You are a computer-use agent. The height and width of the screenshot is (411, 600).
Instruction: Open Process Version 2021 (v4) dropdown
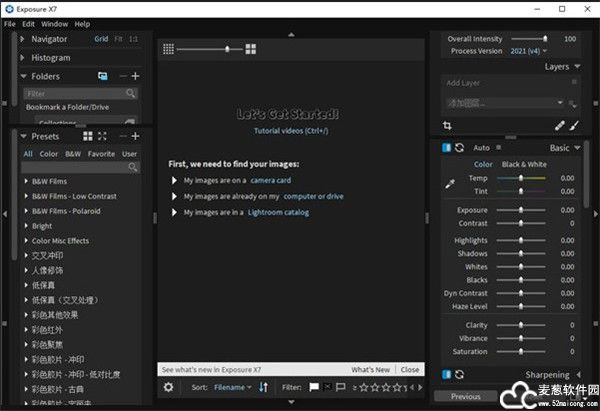(x=528, y=51)
